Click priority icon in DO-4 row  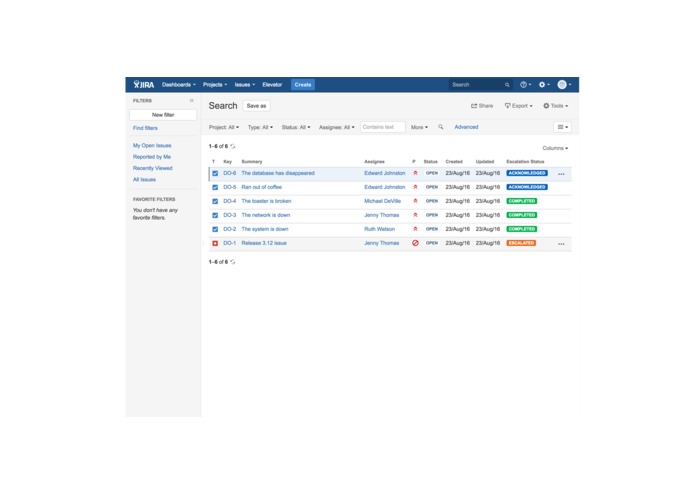[x=415, y=201]
